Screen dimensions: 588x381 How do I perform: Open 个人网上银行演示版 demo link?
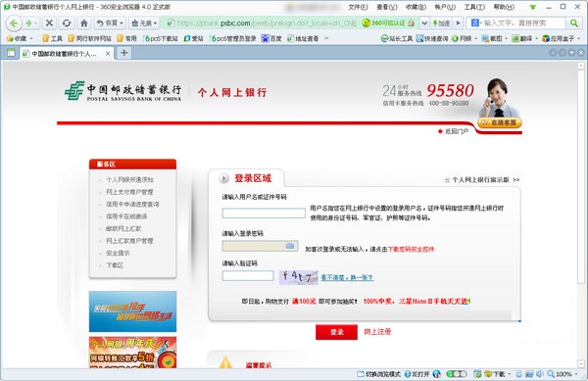pos(480,180)
